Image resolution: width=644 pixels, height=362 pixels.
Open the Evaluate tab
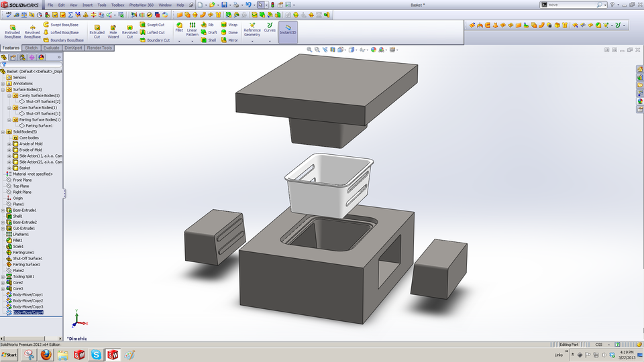52,48
